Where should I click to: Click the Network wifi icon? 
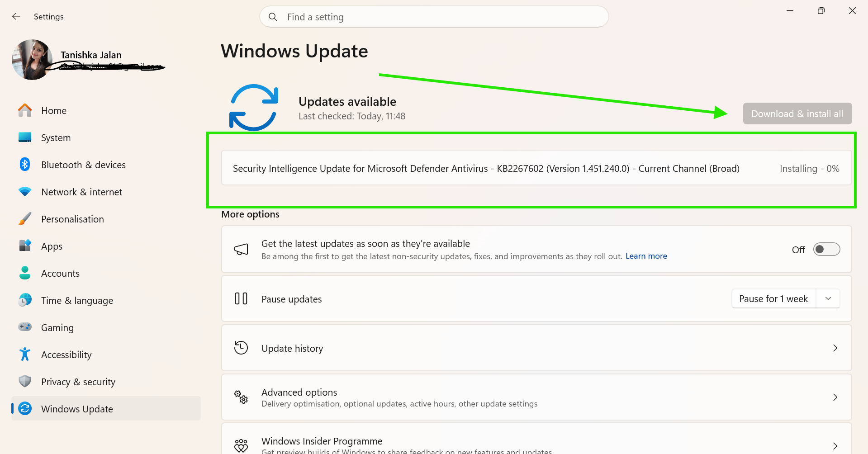25,192
